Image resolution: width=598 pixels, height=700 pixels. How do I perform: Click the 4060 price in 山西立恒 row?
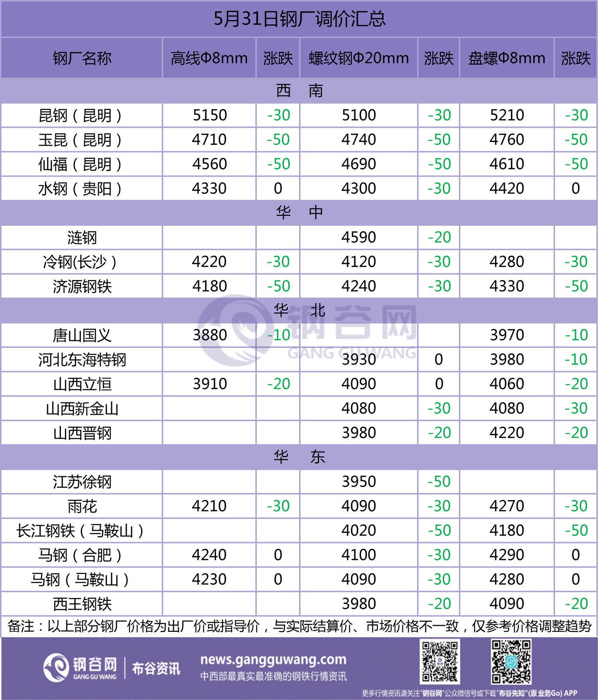pos(507,384)
